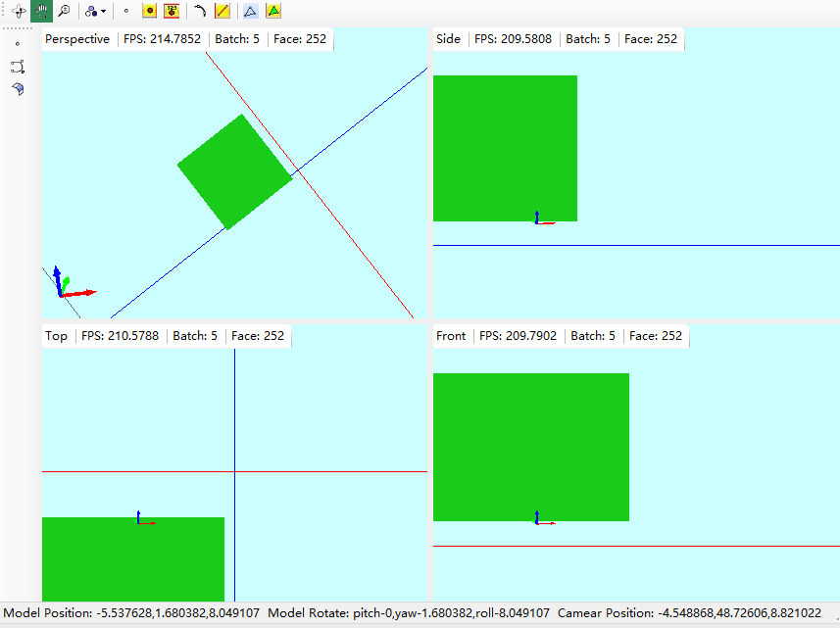Select the blue surface patch tool

[x=18, y=89]
